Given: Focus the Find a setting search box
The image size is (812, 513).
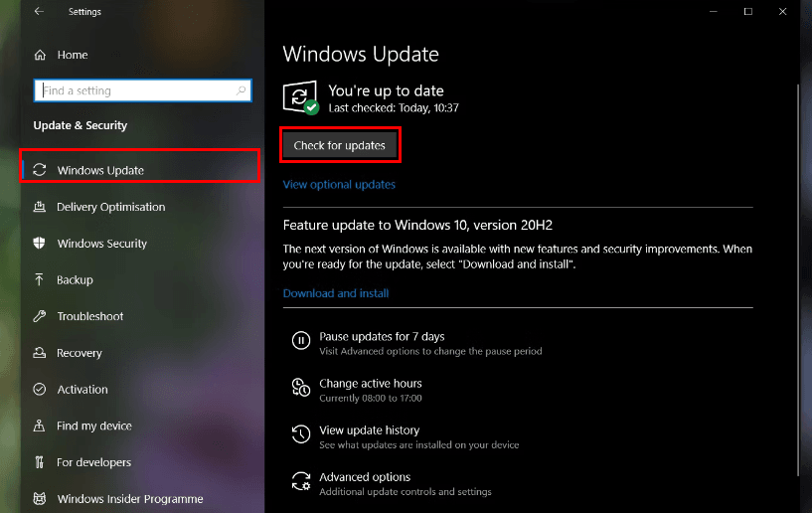Looking at the screenshot, I should coord(143,90).
